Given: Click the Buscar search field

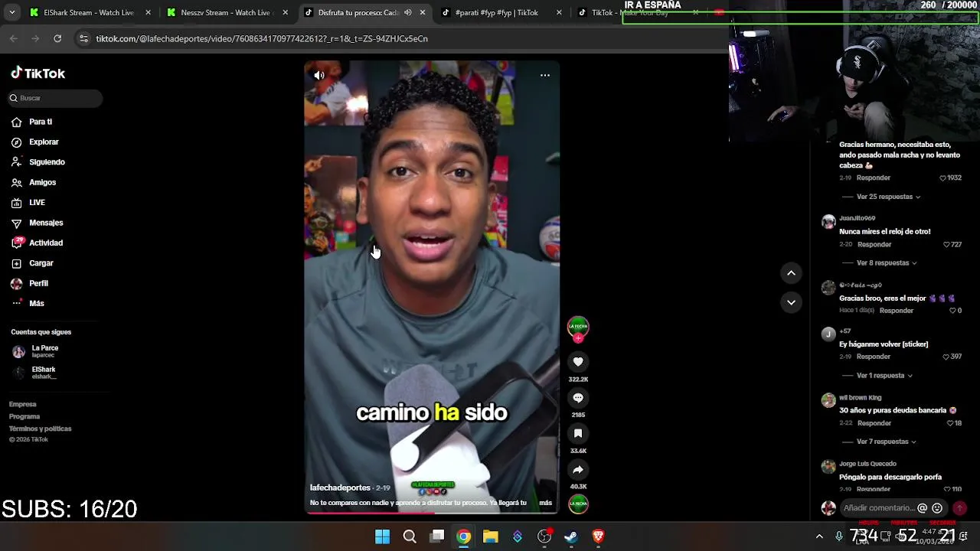Looking at the screenshot, I should [x=54, y=98].
